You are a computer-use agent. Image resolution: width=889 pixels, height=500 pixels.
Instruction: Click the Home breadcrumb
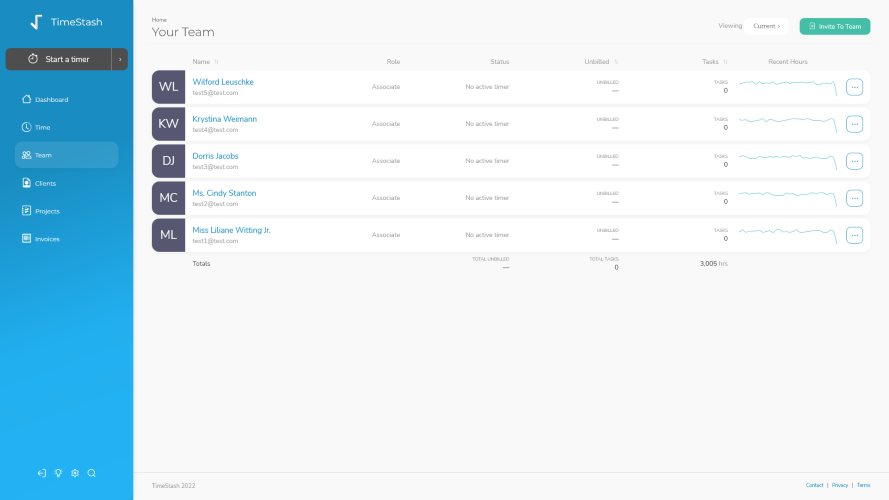coord(159,20)
